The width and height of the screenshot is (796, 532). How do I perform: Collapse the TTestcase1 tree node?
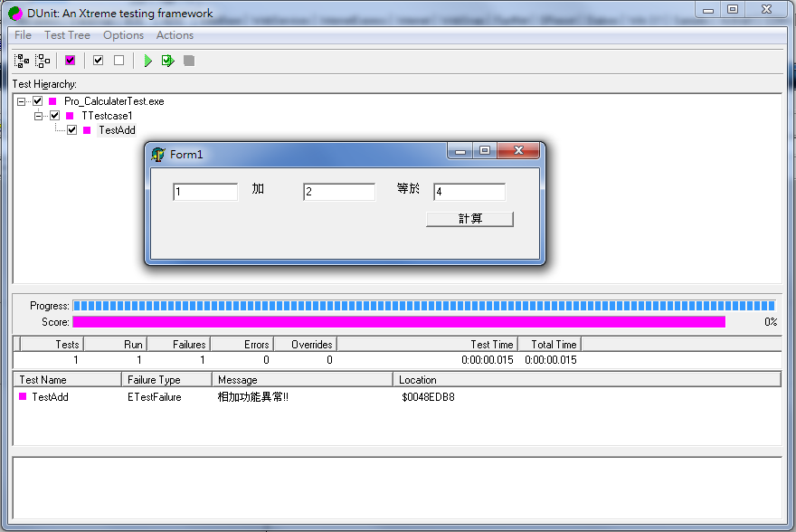(x=39, y=116)
